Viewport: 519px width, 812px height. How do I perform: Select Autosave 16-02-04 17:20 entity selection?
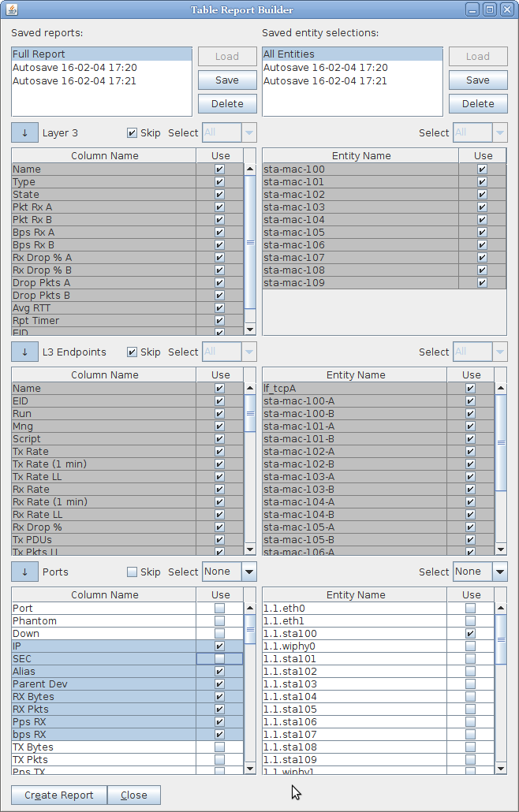(x=325, y=68)
